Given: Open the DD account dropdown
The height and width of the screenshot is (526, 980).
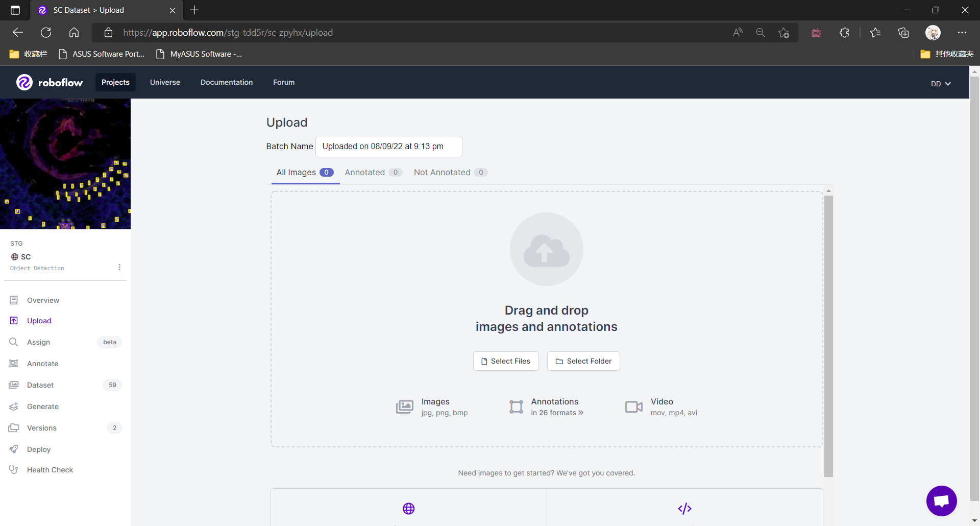Looking at the screenshot, I should coord(940,83).
